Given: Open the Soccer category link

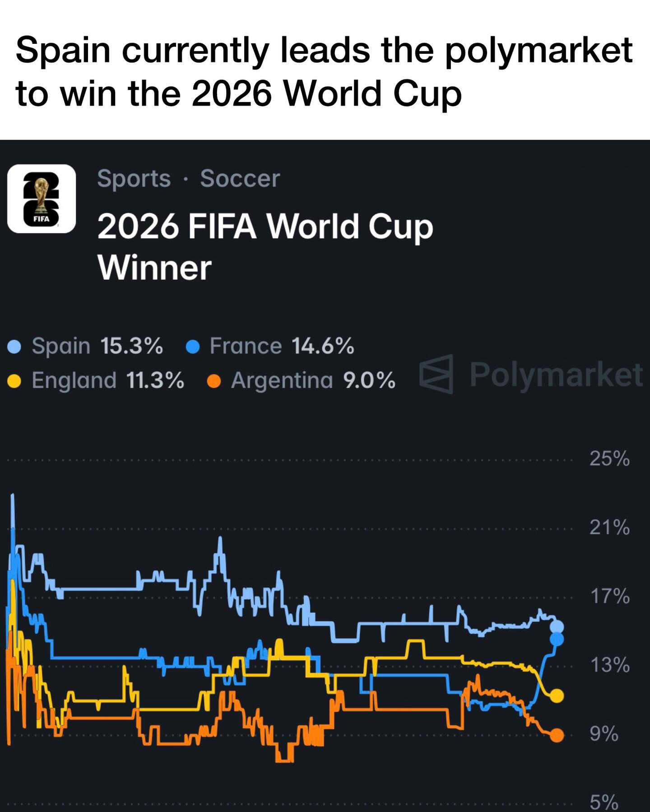Looking at the screenshot, I should 240,178.
